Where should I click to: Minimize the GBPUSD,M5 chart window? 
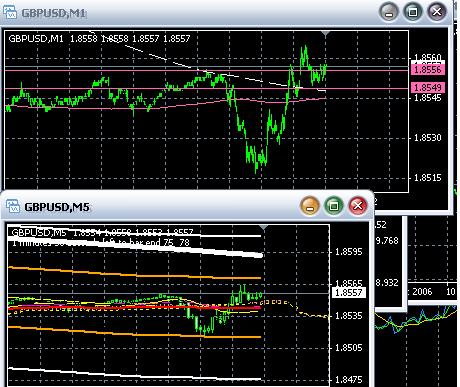[310, 206]
